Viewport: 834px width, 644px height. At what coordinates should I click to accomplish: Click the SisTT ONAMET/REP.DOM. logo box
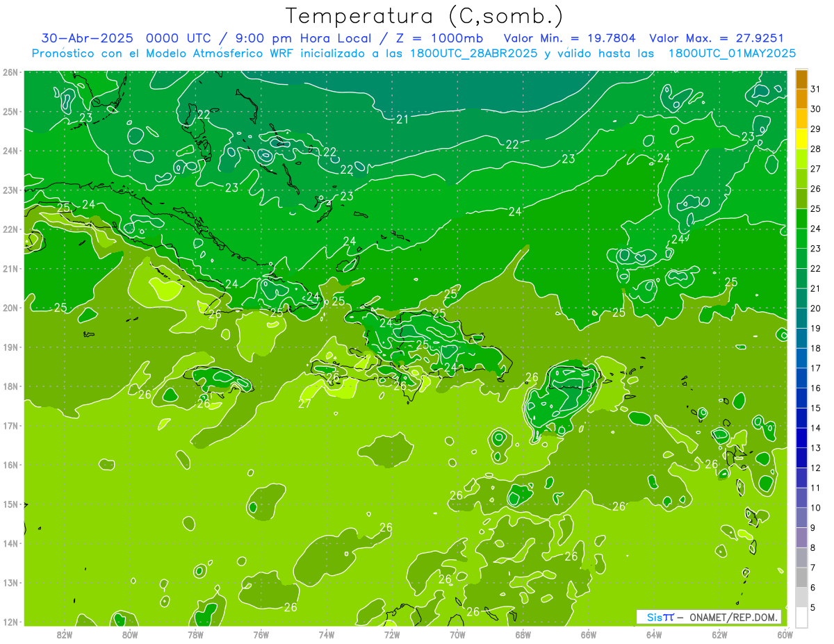point(709,617)
